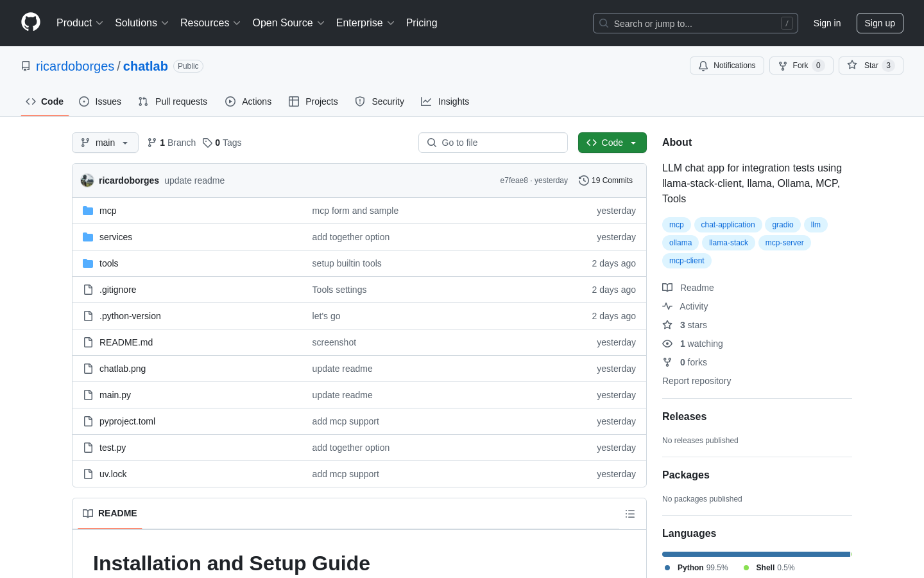This screenshot has height=578, width=924.
Task: Focus the Go to file input
Action: 493,143
